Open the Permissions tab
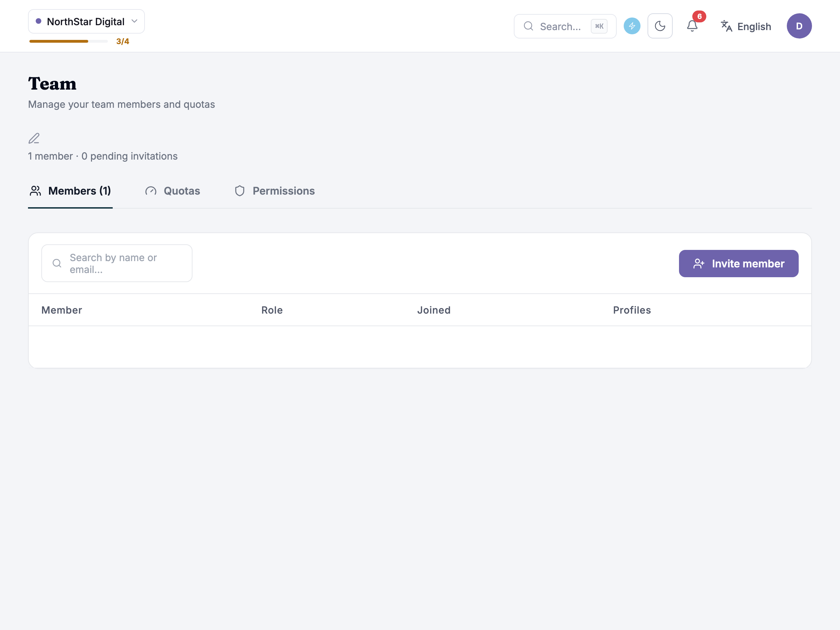Image resolution: width=840 pixels, height=630 pixels. [x=275, y=191]
